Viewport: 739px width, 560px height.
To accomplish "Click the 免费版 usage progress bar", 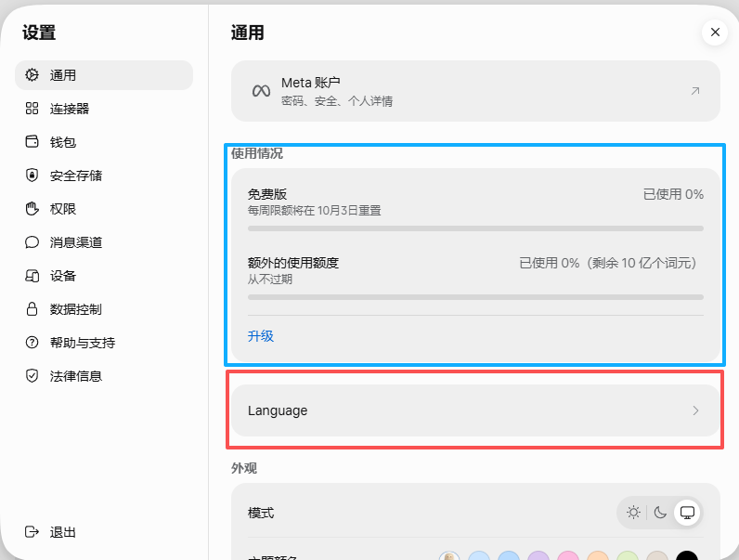I will coord(475,228).
